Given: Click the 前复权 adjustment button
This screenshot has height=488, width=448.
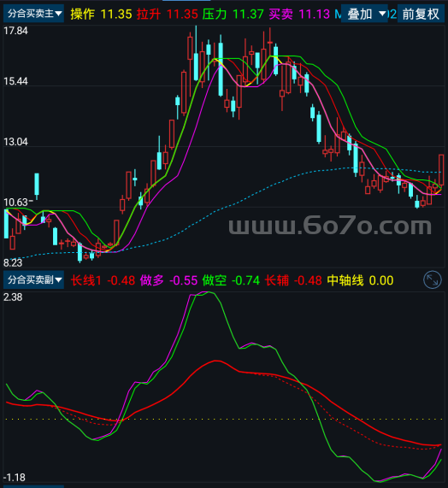Looking at the screenshot, I should (x=421, y=14).
